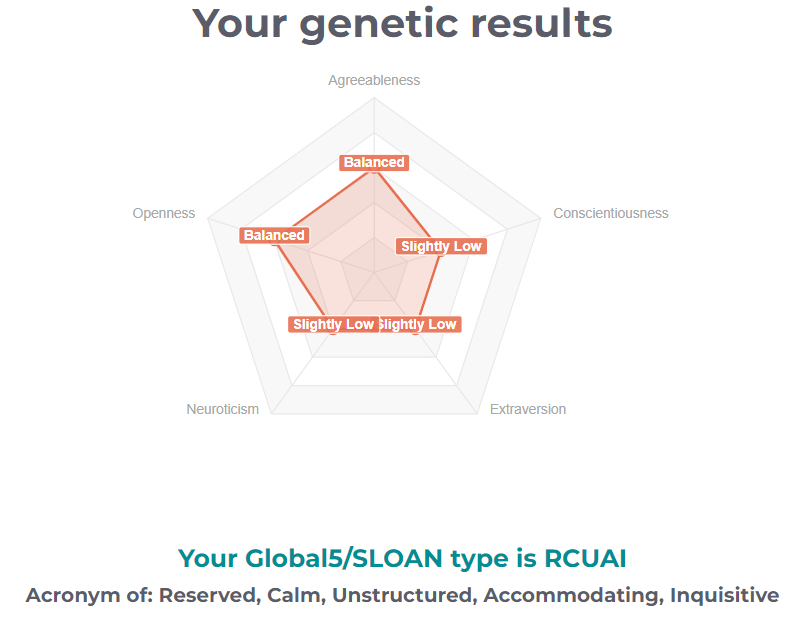Select Slightly Low tag near Conscientiousness
Screen dimensions: 804x625
[441, 247]
